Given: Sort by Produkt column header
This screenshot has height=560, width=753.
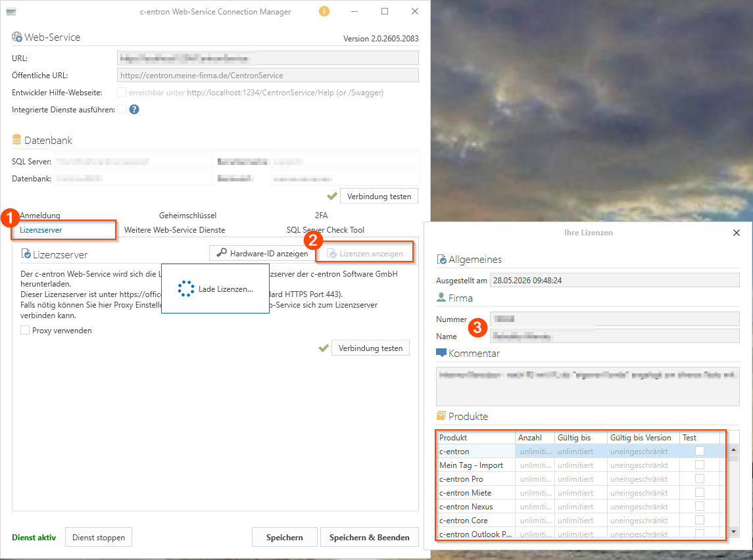Looking at the screenshot, I should (x=475, y=437).
